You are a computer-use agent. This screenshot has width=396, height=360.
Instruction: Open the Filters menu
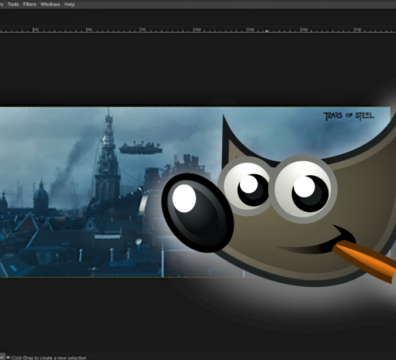(30, 4)
